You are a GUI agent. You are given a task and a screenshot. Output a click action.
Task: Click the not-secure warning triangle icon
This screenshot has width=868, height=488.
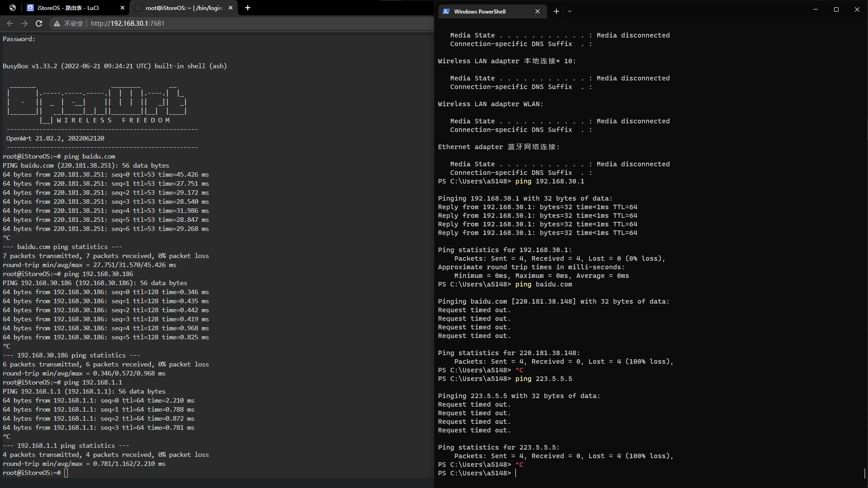57,23
